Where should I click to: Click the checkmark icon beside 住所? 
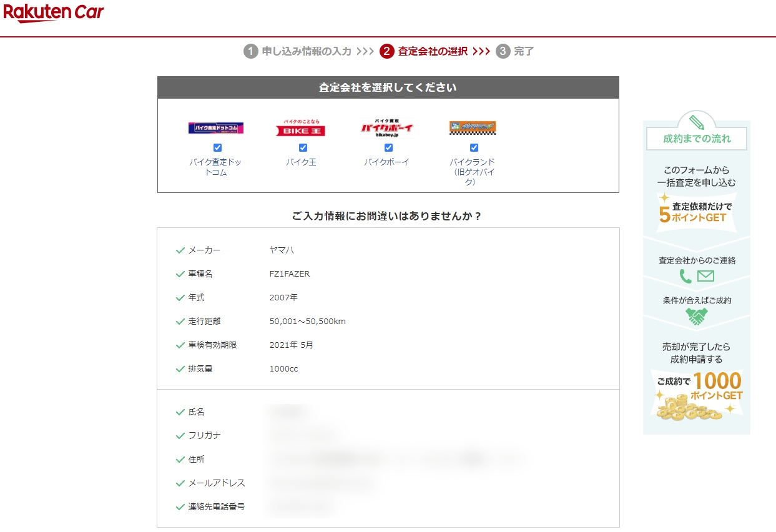pyautogui.click(x=180, y=460)
